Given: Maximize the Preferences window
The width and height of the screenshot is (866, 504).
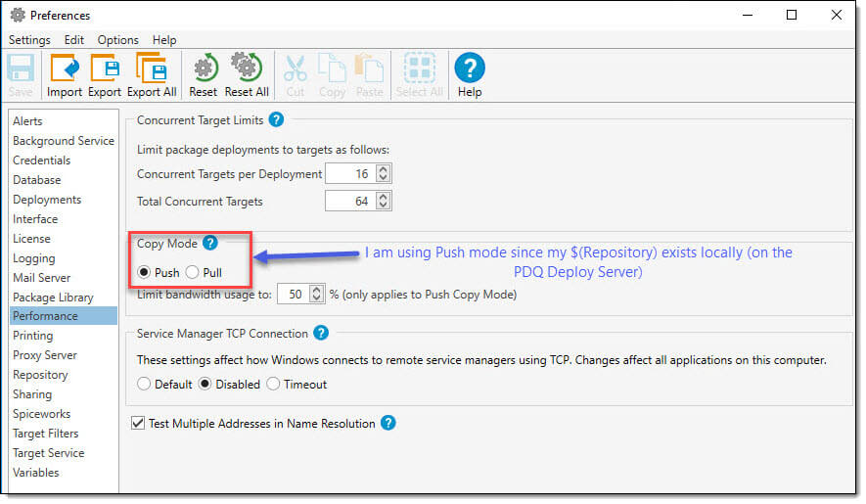Looking at the screenshot, I should [792, 15].
